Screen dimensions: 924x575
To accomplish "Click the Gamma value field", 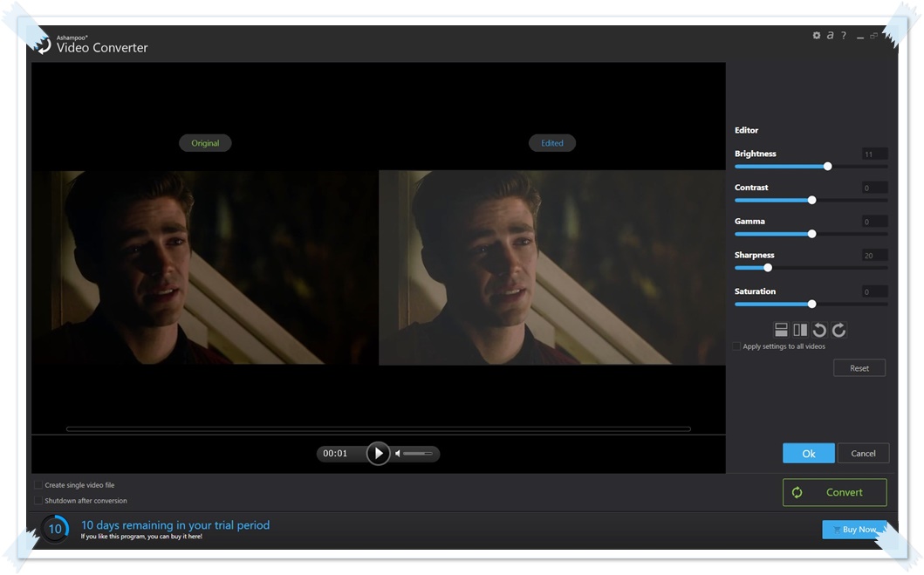I will 874,222.
